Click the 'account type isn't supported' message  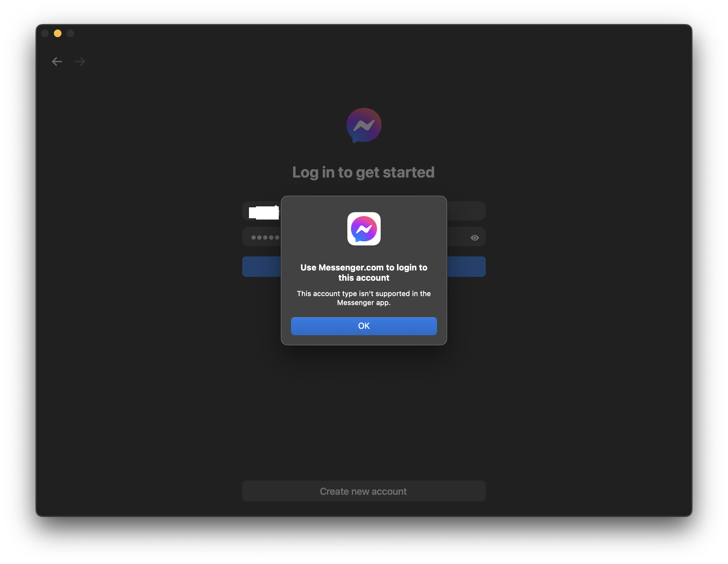click(364, 298)
